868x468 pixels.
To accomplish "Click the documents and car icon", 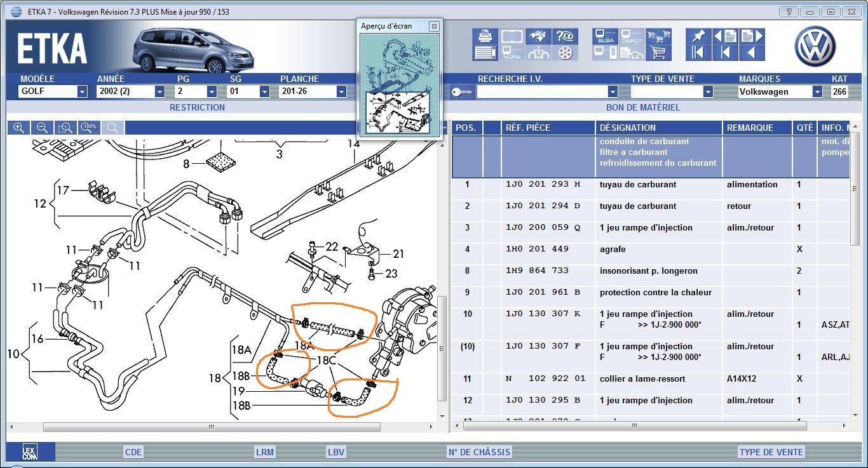I will pos(632,53).
